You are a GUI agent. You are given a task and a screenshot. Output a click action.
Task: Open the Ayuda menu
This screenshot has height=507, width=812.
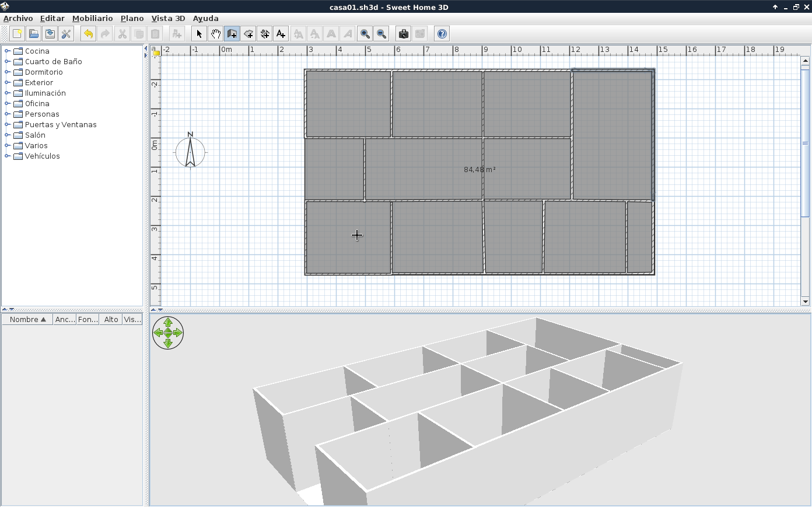tap(205, 18)
